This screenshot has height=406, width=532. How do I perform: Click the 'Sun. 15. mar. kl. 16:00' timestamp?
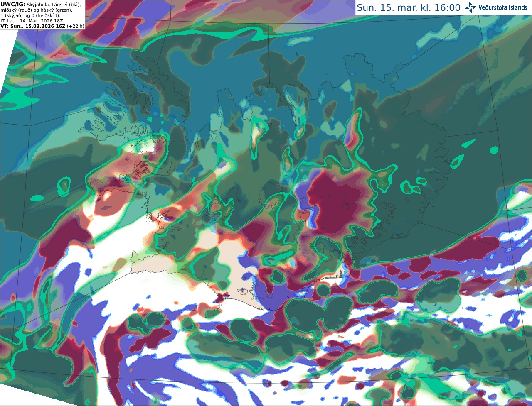[409, 8]
